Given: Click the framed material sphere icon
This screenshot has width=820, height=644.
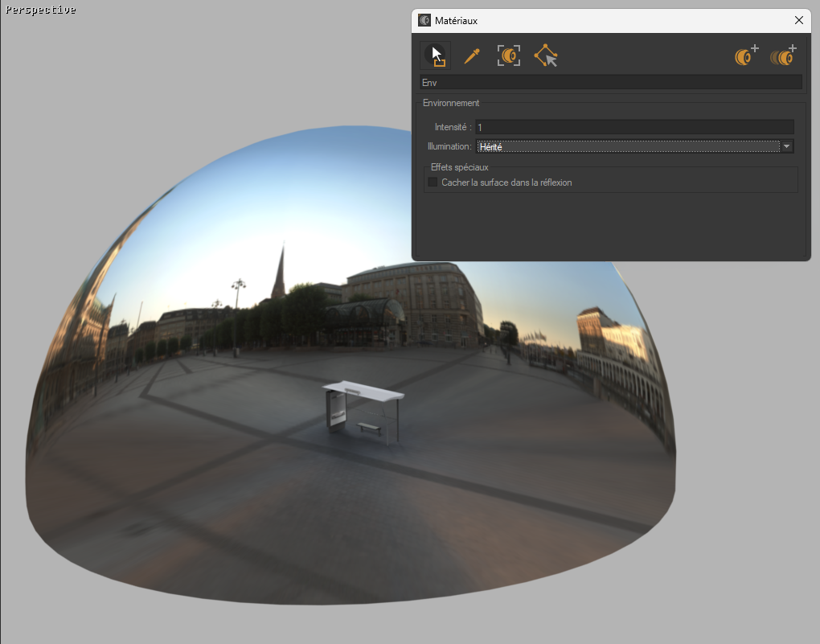Looking at the screenshot, I should (x=509, y=56).
